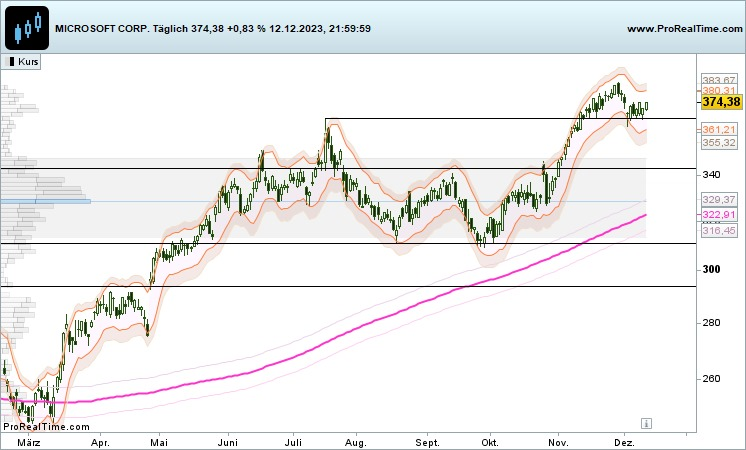Screen dimensions: 746x450
Task: Click the 380,31 price label
Action: pos(719,90)
